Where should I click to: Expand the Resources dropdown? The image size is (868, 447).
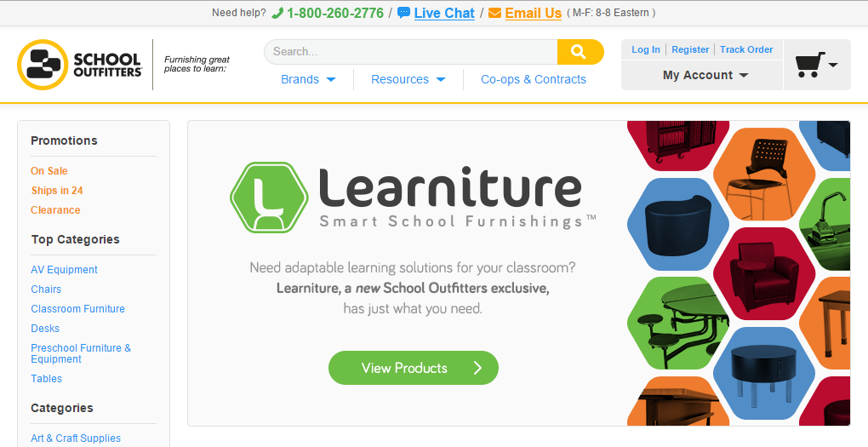click(x=408, y=79)
